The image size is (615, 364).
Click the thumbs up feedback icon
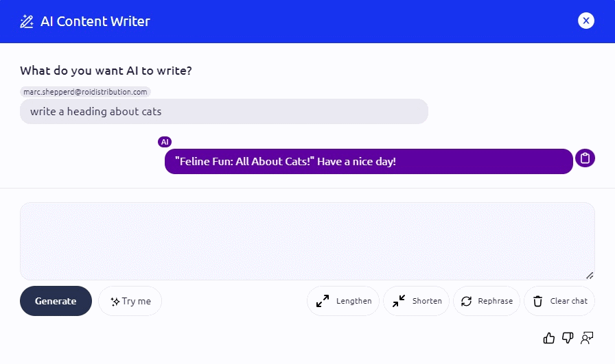(548, 337)
